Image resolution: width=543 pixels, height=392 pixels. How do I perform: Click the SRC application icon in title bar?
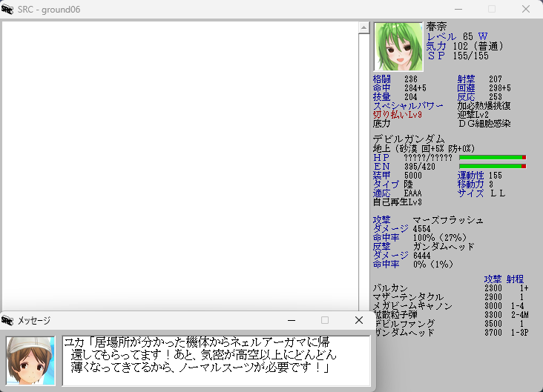pos(7,10)
